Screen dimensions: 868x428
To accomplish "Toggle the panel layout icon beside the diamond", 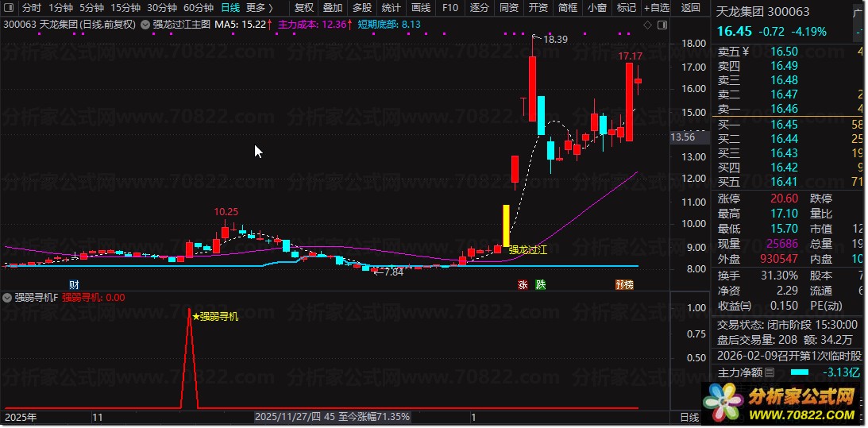I will [x=661, y=25].
